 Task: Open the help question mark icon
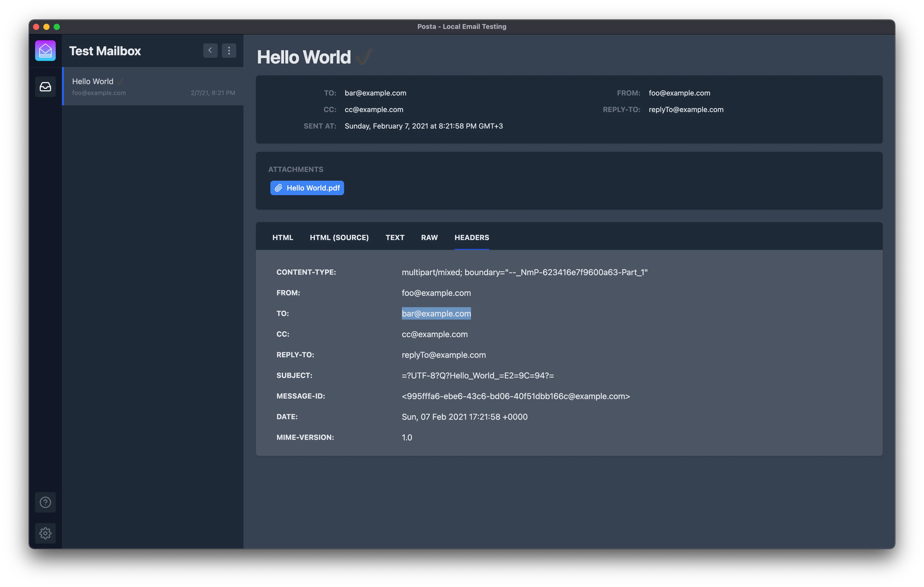coord(45,502)
